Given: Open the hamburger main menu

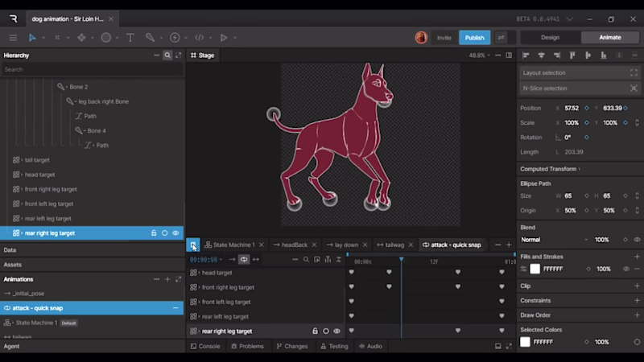Looking at the screenshot, I should [13, 38].
